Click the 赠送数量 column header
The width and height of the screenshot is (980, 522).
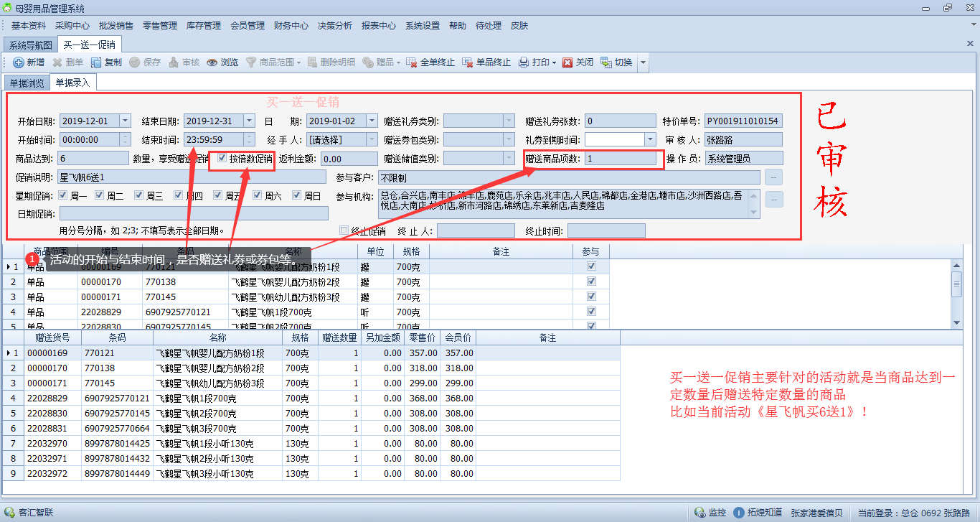coord(339,337)
